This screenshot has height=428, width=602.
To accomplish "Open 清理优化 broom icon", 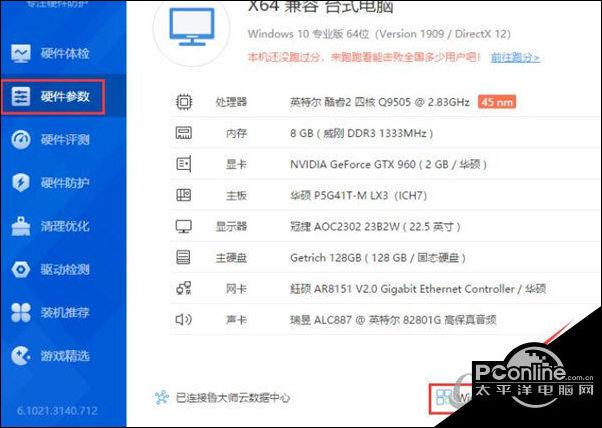I will pyautogui.click(x=21, y=226).
